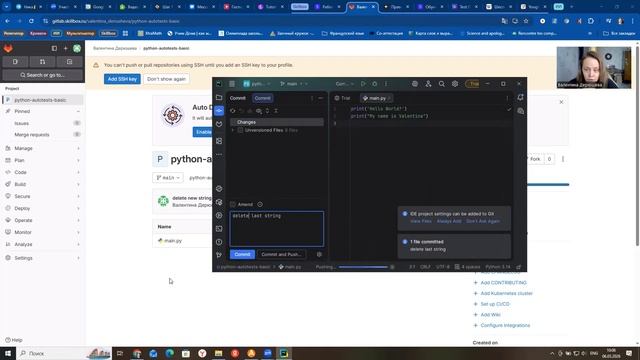Collapse the Pinned section in GitLab sidebar

(x=42, y=111)
